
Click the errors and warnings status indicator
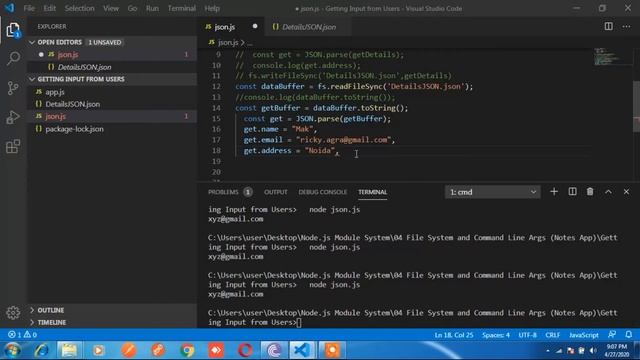pyautogui.click(x=22, y=335)
